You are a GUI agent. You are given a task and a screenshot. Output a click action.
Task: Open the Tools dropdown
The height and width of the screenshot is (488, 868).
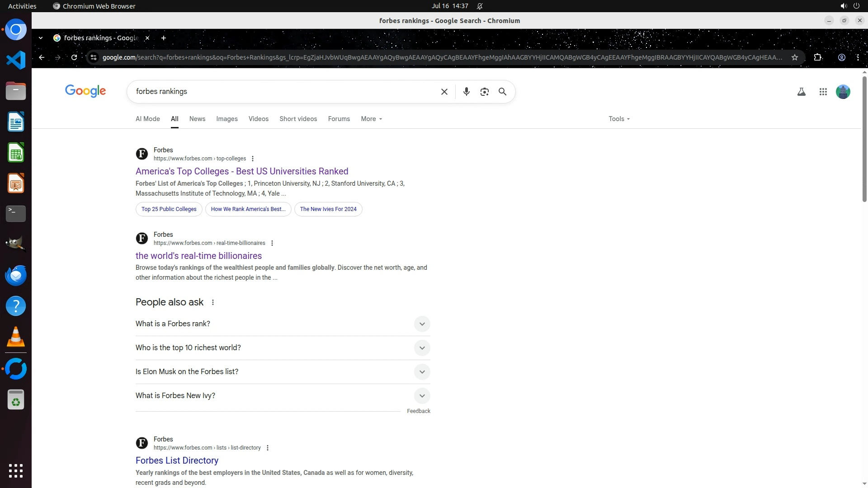click(x=618, y=119)
